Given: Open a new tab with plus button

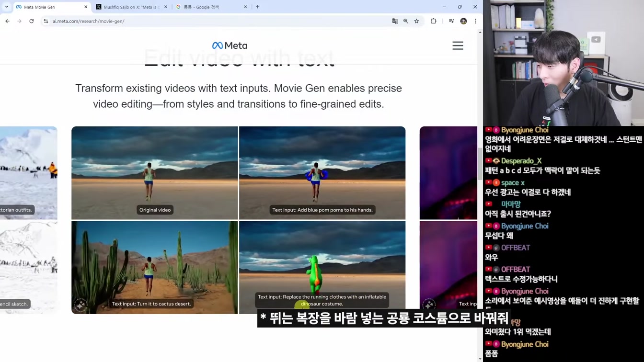Looking at the screenshot, I should [257, 7].
